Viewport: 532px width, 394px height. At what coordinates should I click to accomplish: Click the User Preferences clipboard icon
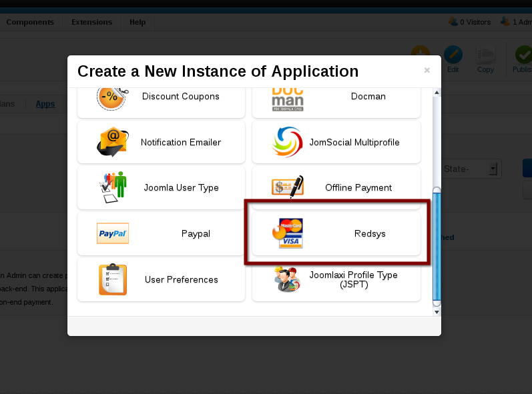coord(113,279)
